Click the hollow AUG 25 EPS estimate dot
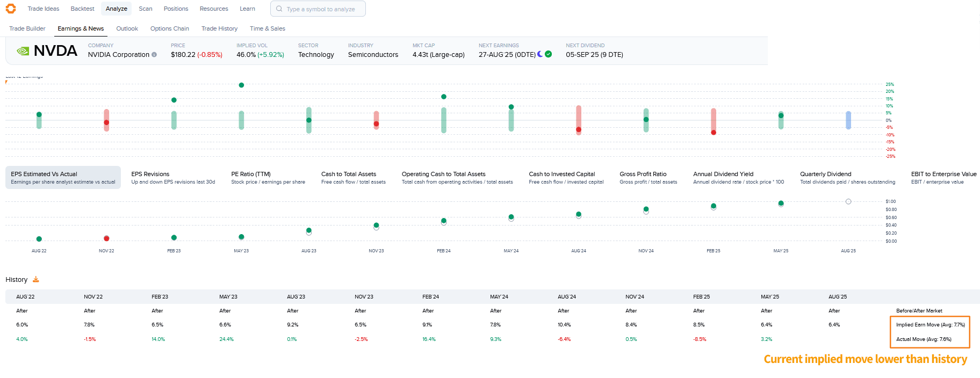Viewport: 980px width, 378px height. coord(848,202)
